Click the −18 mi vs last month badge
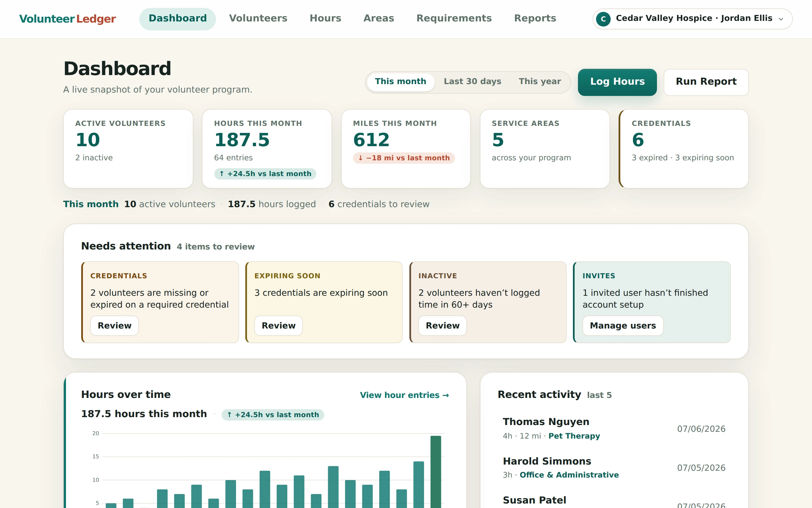Screen dimensions: 812x508 (404, 158)
